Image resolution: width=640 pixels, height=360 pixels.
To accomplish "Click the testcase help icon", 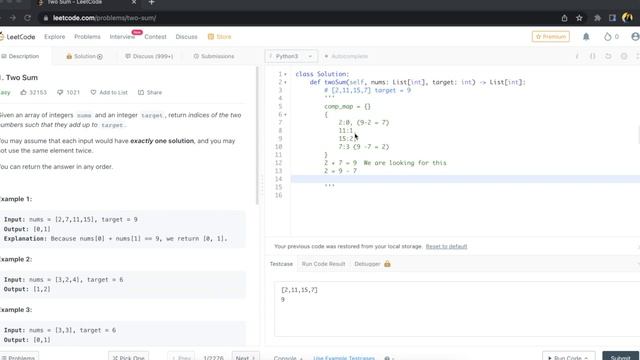I will 387,358.
